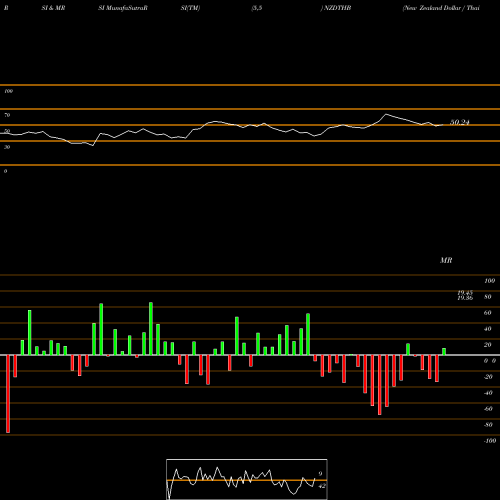
Task: Select the 80 label on MR right axis
Action: tap(488, 297)
